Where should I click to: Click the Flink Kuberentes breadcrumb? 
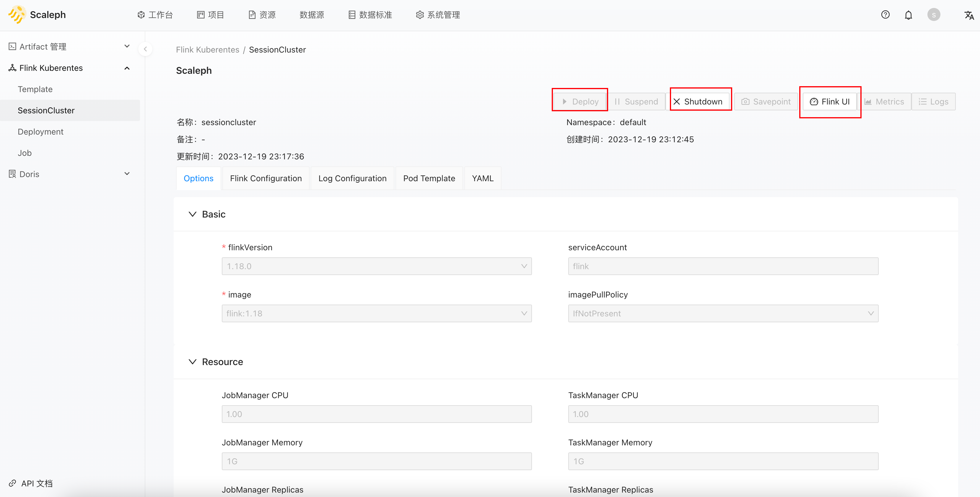coord(207,50)
